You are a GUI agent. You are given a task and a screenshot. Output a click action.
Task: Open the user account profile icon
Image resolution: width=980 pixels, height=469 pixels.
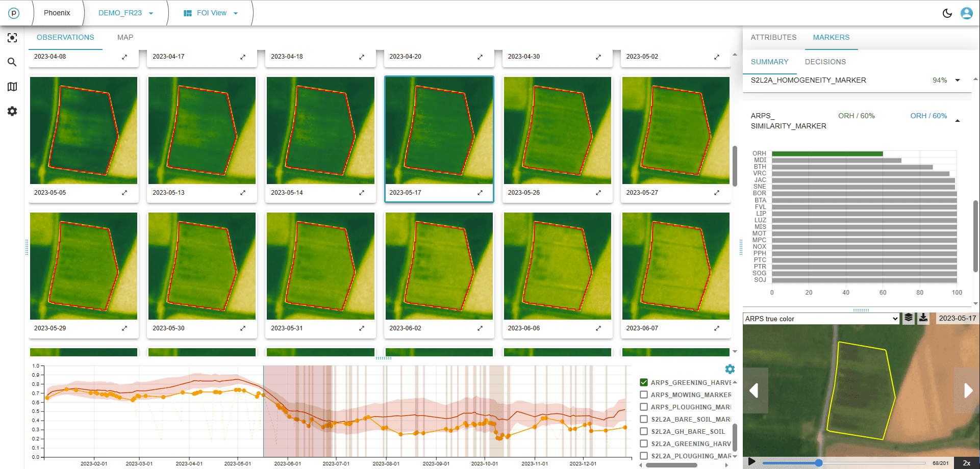pos(966,13)
